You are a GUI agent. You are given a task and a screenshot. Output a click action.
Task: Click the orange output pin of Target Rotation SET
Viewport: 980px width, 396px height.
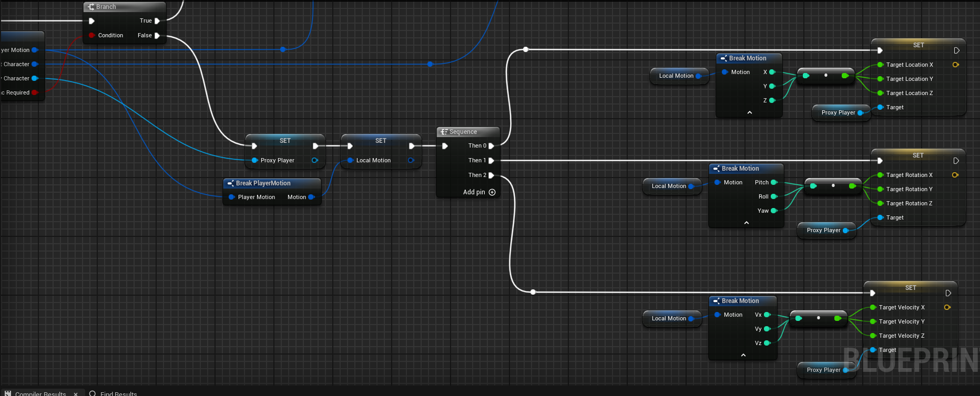click(955, 175)
